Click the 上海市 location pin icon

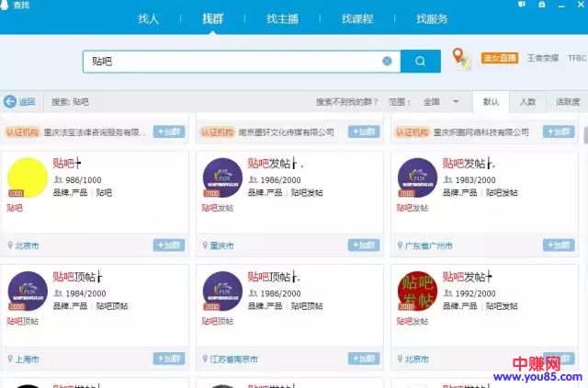point(9,359)
